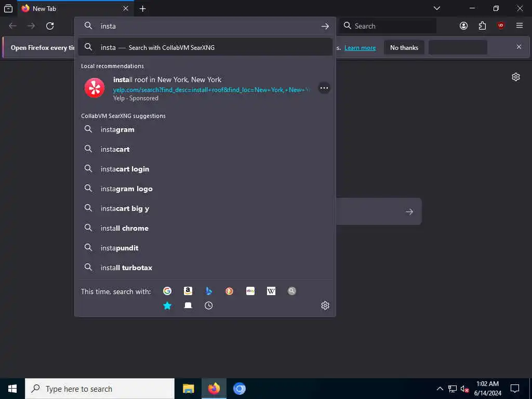
Task: Click the No thanks button
Action: 404,47
